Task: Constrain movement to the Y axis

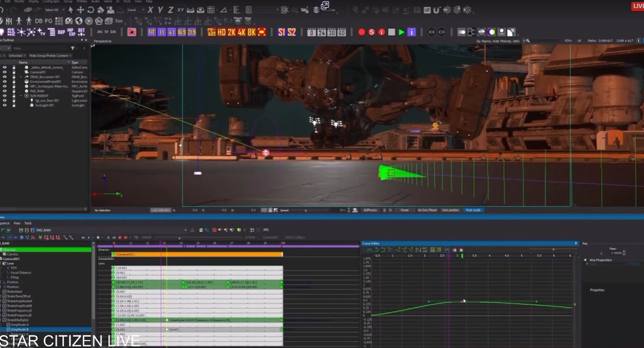Action: pyautogui.click(x=160, y=10)
